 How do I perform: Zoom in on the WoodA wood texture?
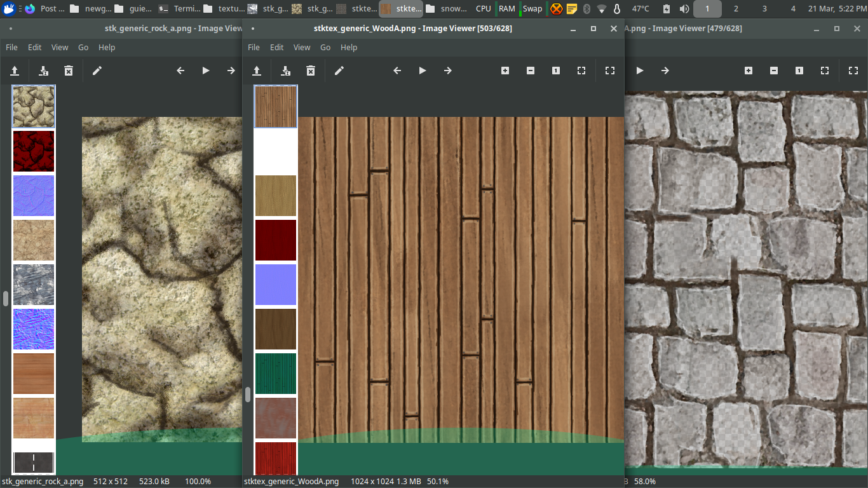coord(505,71)
